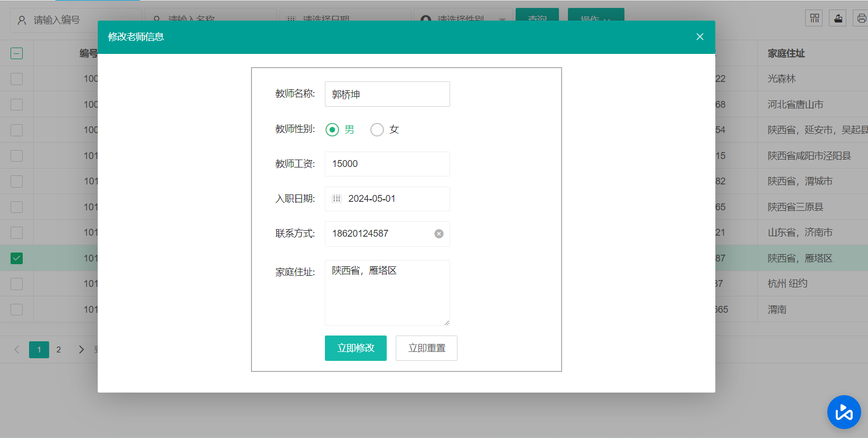Click the 编号 column header
The image size is (868, 438).
[89, 53]
